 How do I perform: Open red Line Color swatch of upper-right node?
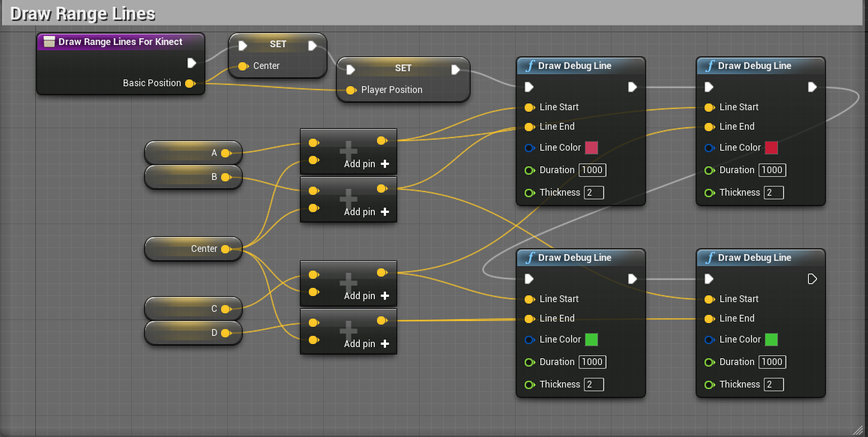pyautogui.click(x=771, y=148)
